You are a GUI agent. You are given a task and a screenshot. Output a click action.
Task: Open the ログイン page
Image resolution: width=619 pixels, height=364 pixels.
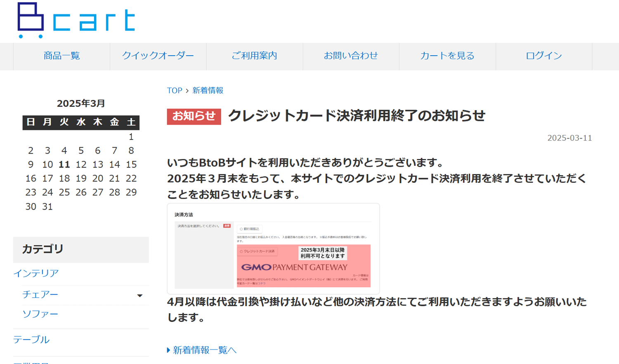[x=544, y=56]
